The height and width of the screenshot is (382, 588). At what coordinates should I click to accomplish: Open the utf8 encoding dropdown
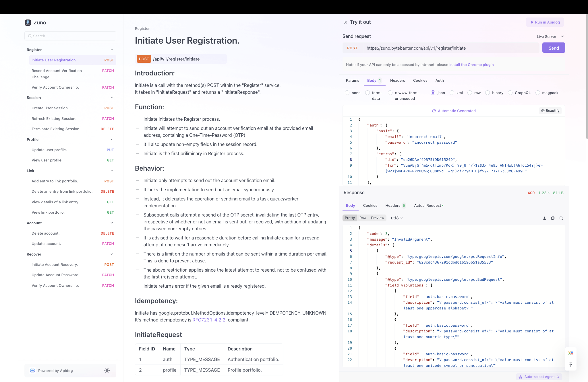[x=397, y=218]
